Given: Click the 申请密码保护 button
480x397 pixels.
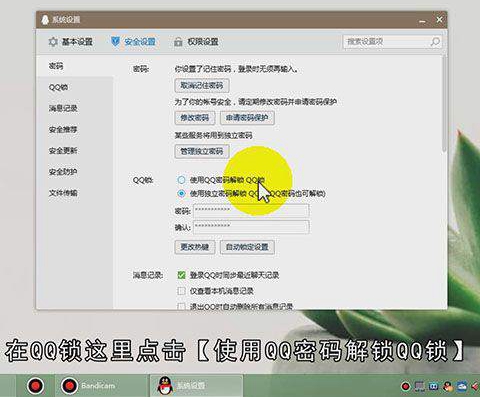Looking at the screenshot, I should pos(247,118).
